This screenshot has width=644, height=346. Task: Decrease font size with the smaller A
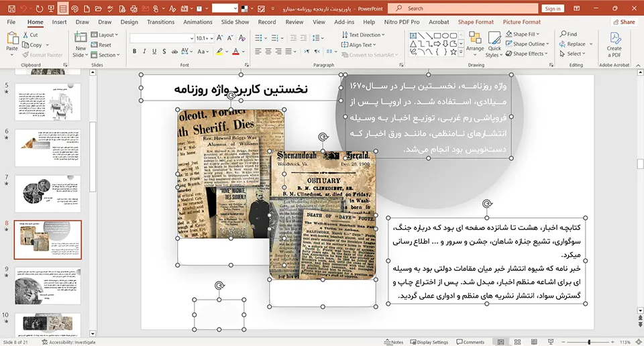click(230, 38)
